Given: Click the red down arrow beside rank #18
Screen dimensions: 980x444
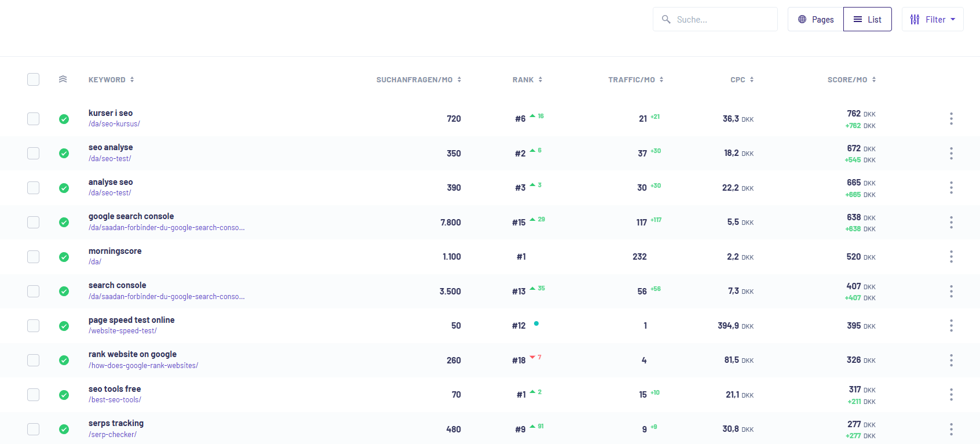Looking at the screenshot, I should 532,357.
